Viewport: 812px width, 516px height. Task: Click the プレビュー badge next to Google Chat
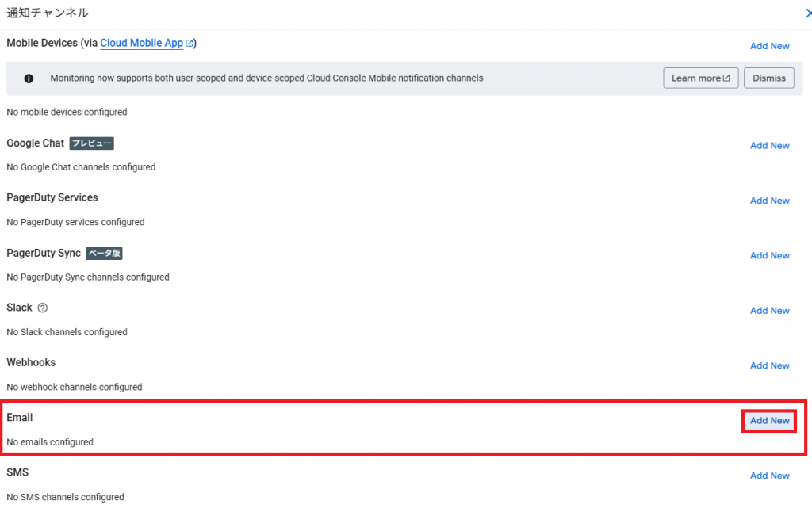coord(91,143)
